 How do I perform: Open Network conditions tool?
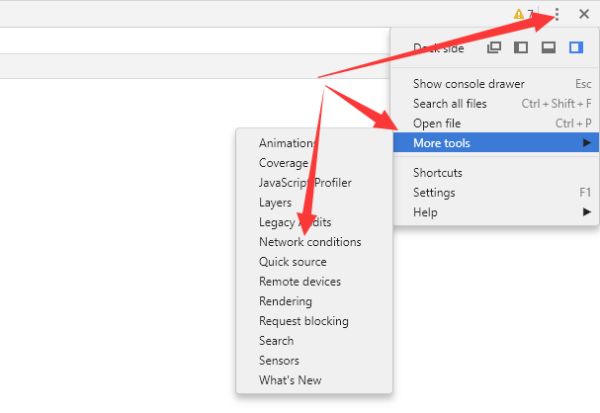point(310,242)
